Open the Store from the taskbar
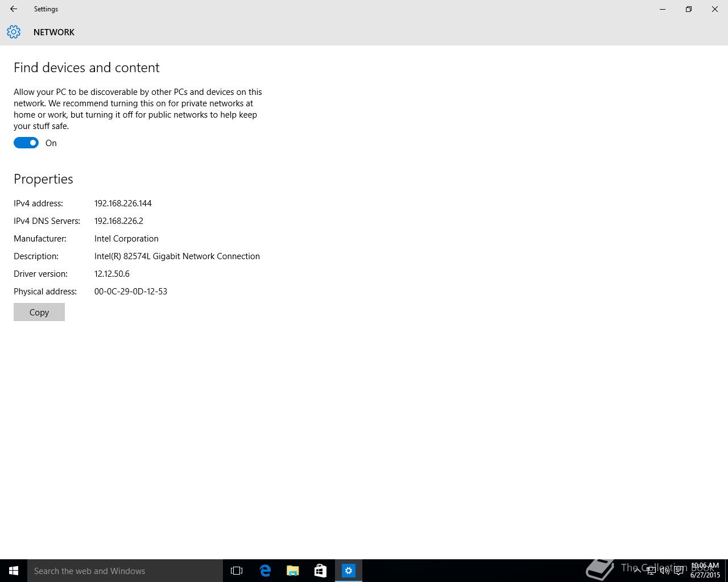728x582 pixels. pos(320,571)
